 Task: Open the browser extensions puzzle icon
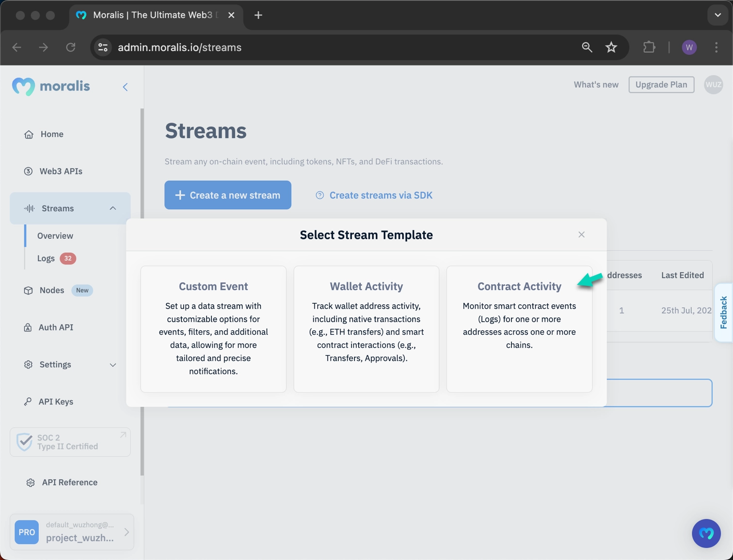pyautogui.click(x=649, y=47)
